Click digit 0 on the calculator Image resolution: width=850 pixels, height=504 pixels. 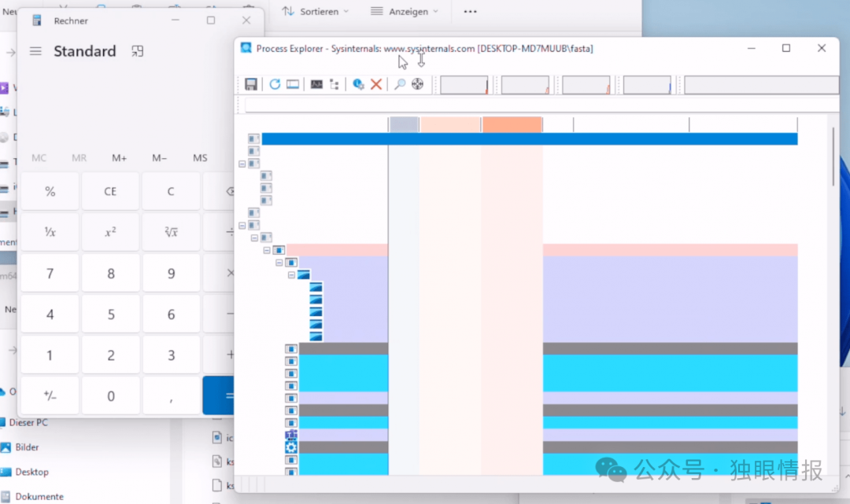coord(110,396)
